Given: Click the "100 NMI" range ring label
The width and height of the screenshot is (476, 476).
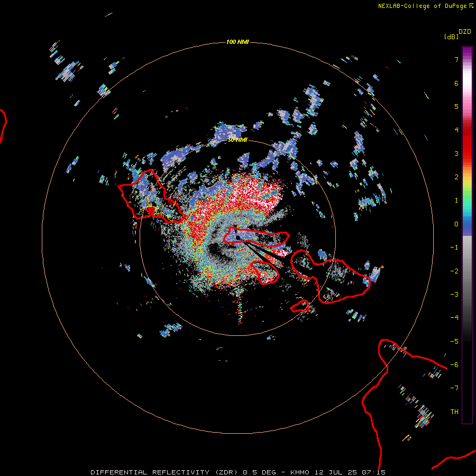Looking at the screenshot, I should pos(237,42).
